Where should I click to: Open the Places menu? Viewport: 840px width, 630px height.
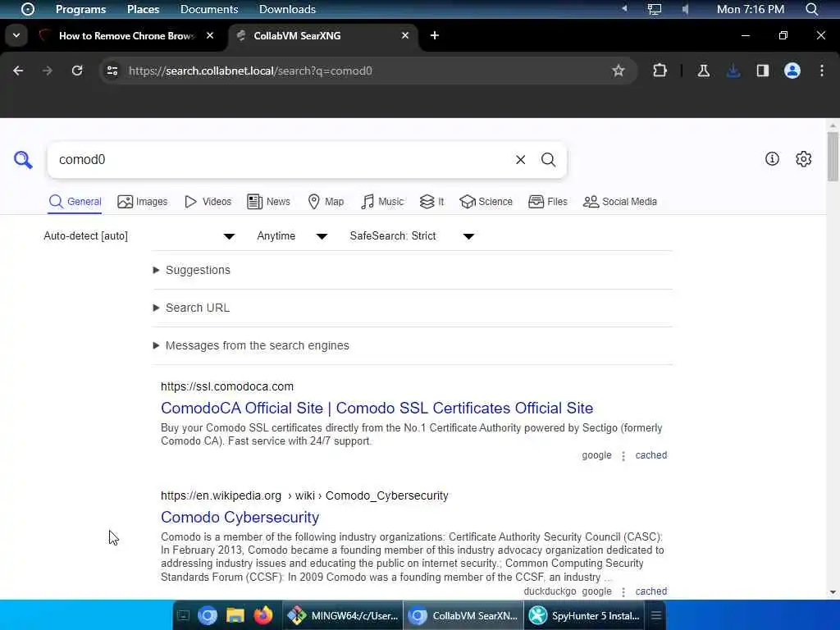tap(143, 9)
